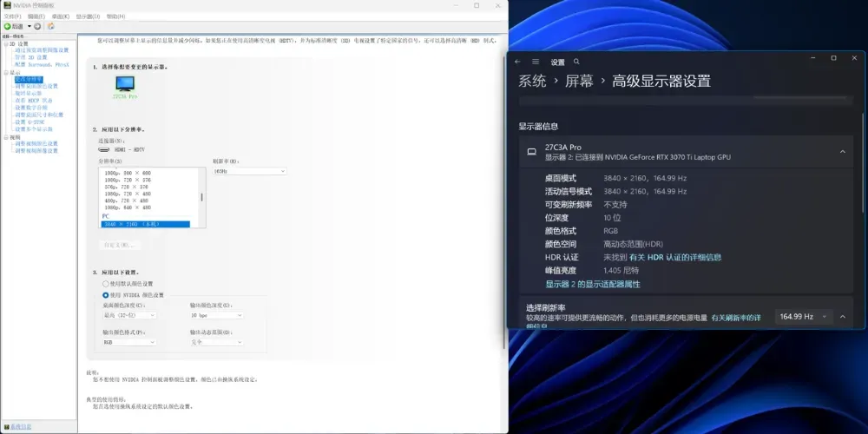The height and width of the screenshot is (434, 868).
Task: Open 旋转显示器 in the tree
Action: [29, 93]
